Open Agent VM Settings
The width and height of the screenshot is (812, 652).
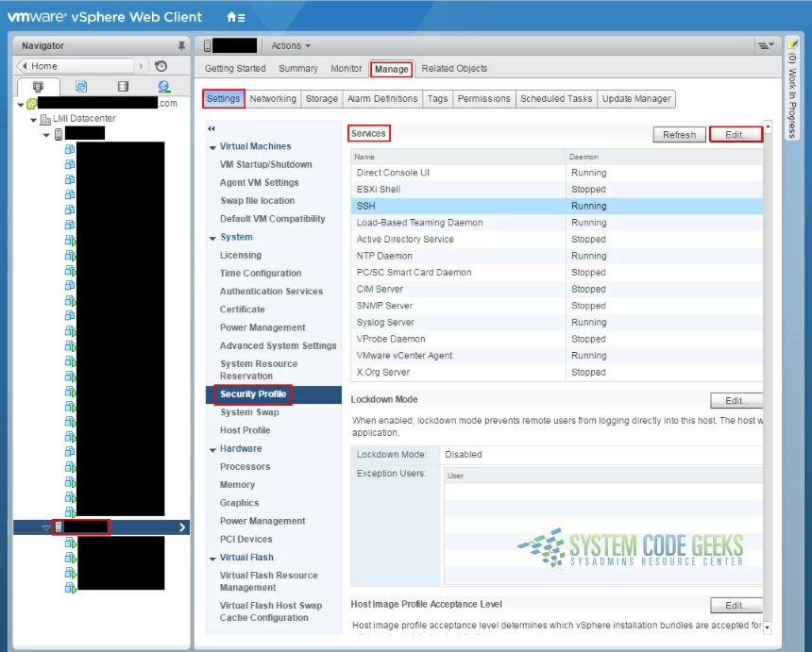point(260,183)
